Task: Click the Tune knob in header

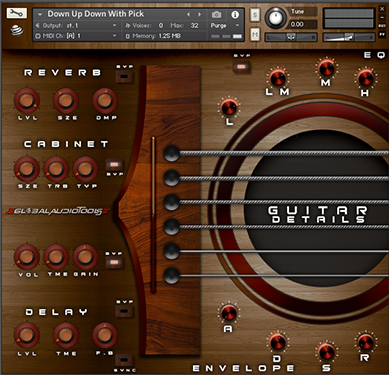Action: [276, 18]
